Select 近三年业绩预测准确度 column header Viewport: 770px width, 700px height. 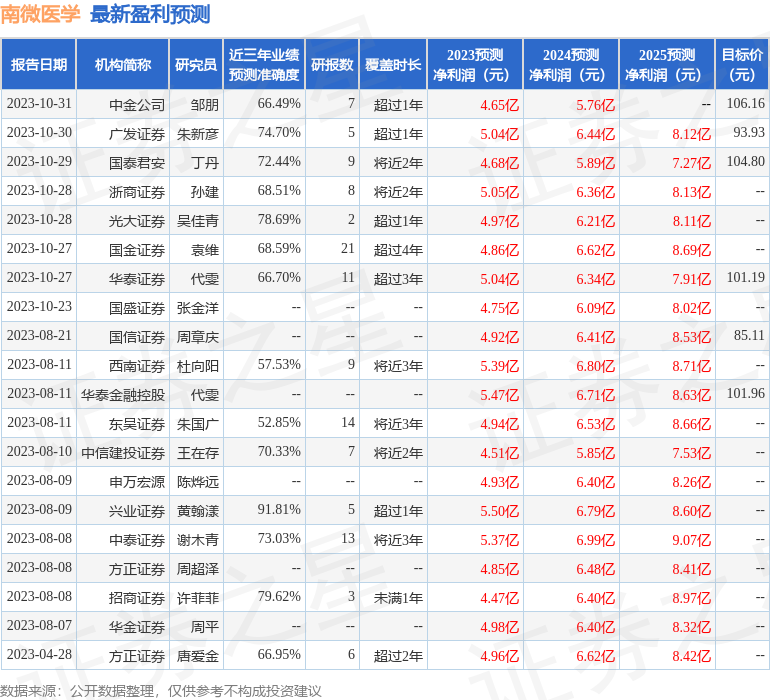pos(264,64)
